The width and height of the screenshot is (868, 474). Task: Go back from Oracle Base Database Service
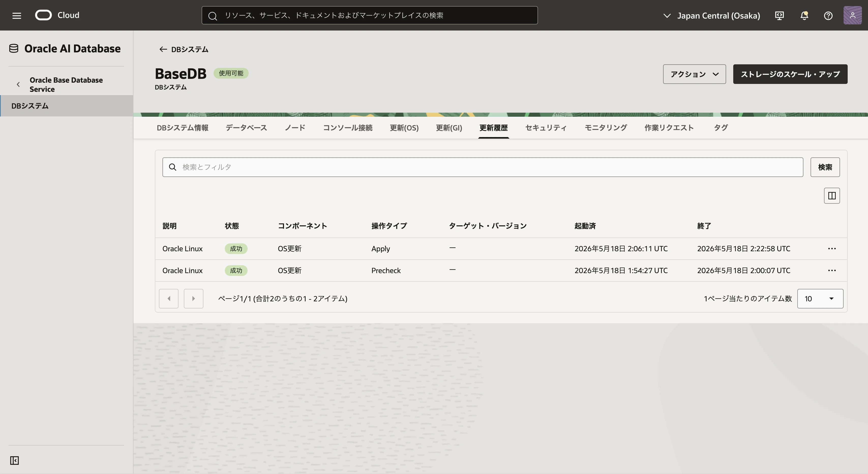18,85
